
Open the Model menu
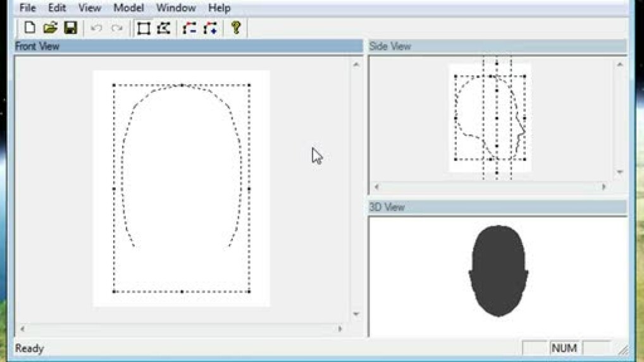[128, 8]
